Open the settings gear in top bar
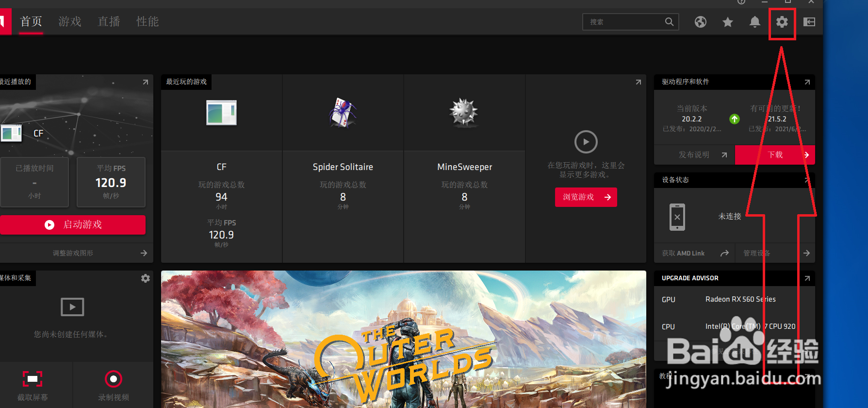The width and height of the screenshot is (868, 408). point(782,22)
